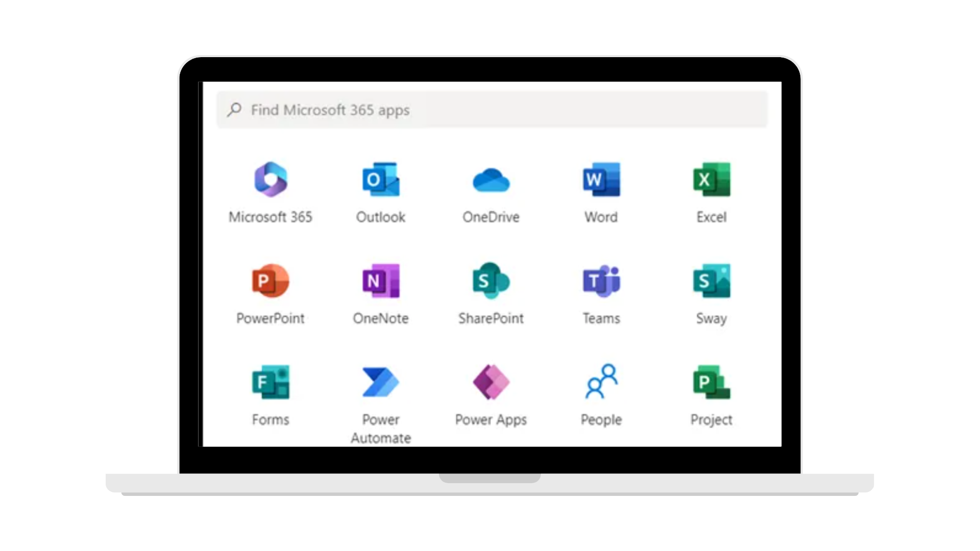Choose the "Teams" text label
Screen dimensions: 980x551
pos(601,318)
